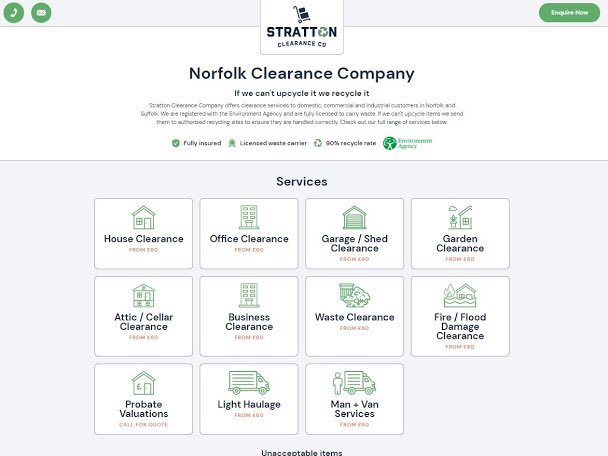This screenshot has width=608, height=456.
Task: Click the Licensed waste carrier text
Action: (x=273, y=143)
